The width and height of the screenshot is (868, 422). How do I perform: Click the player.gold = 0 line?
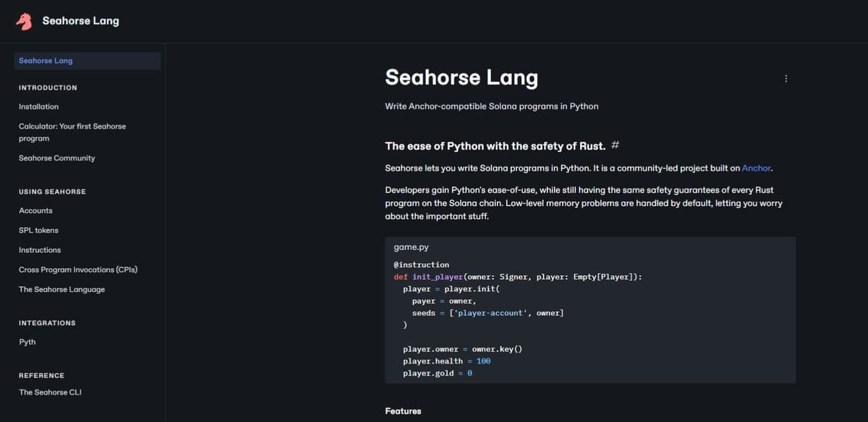[x=438, y=373]
